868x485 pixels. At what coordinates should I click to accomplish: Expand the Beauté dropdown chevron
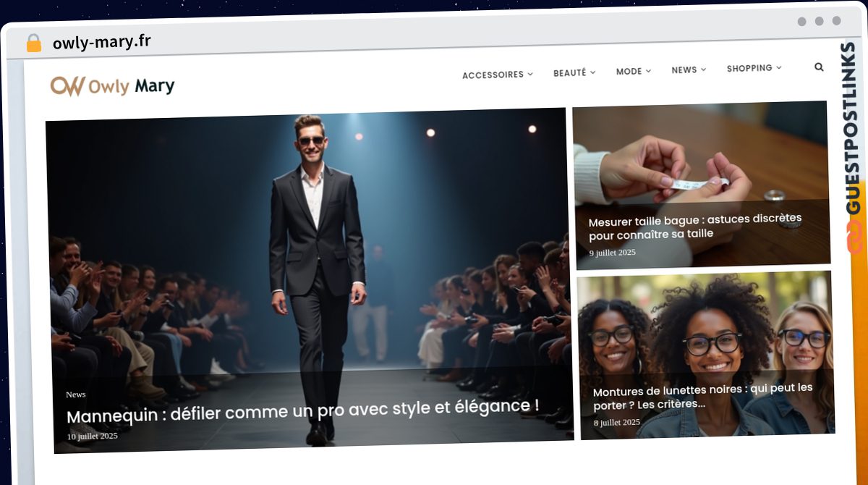592,72
